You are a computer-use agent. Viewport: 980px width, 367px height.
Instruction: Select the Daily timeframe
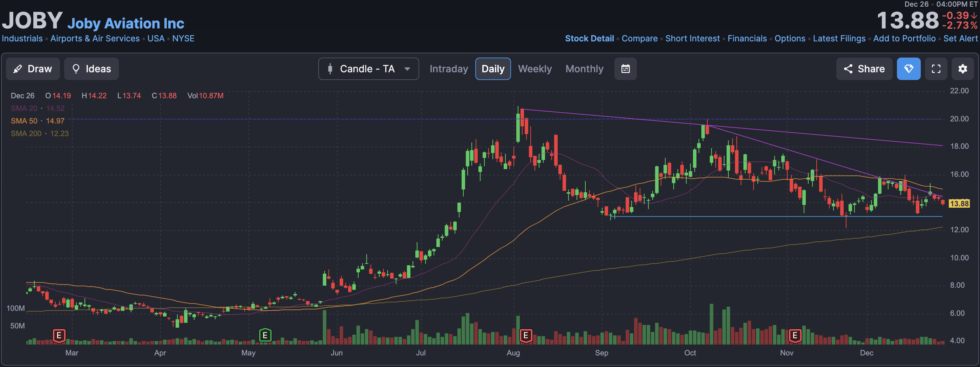click(x=493, y=69)
